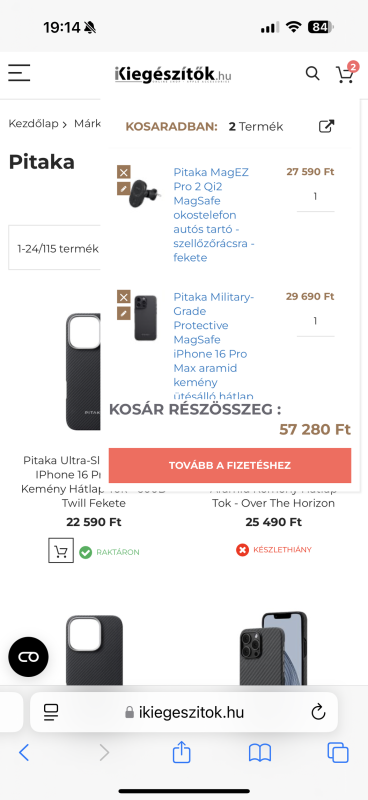Reload the page in Safari
Viewport: 368px width, 800px height.
point(318,712)
